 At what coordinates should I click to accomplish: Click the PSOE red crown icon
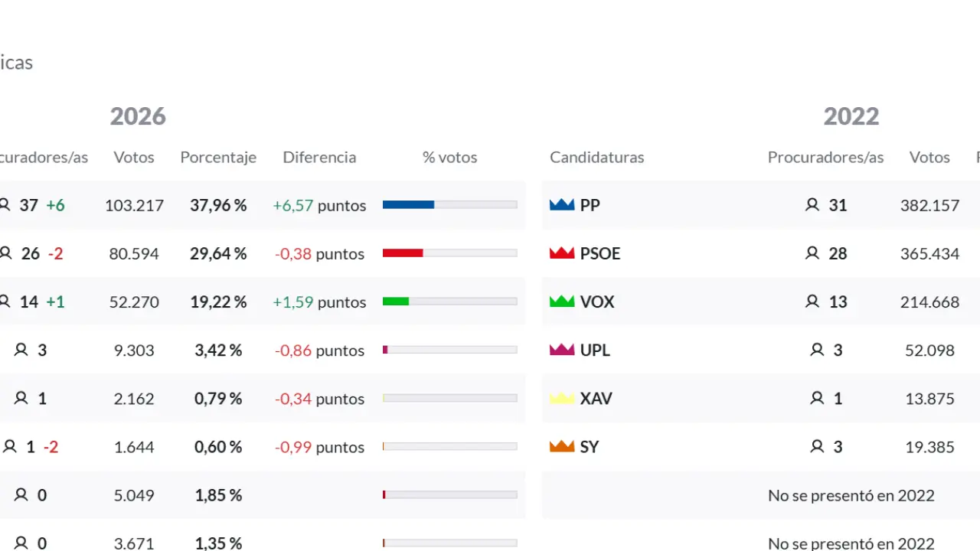tap(562, 253)
